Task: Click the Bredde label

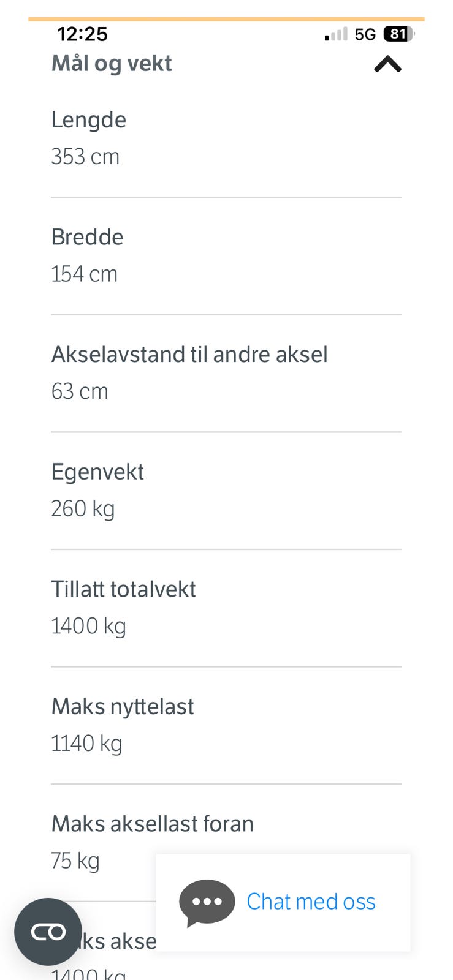Action: pyautogui.click(x=87, y=237)
